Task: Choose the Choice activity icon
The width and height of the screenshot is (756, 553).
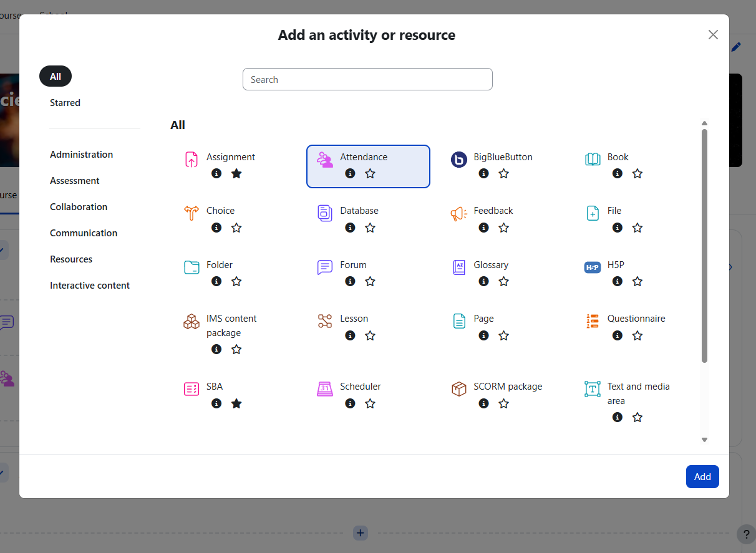Action: tap(191, 213)
